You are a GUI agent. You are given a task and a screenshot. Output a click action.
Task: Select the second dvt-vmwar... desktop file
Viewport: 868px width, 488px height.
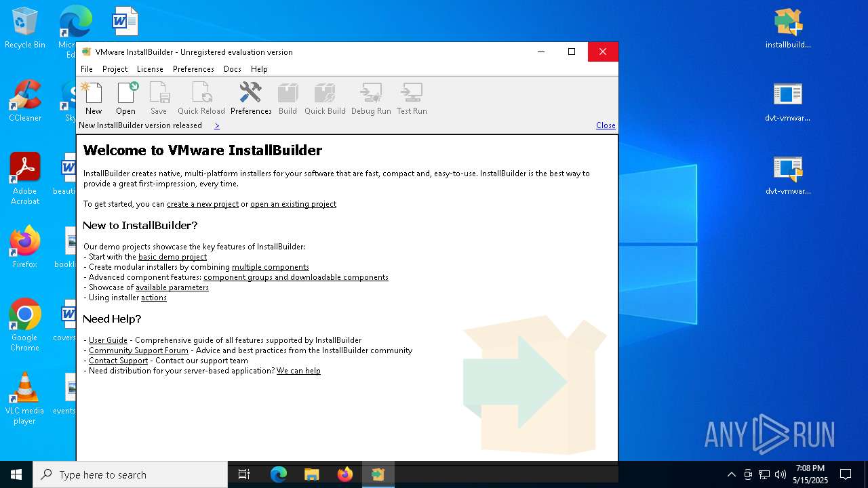(788, 174)
